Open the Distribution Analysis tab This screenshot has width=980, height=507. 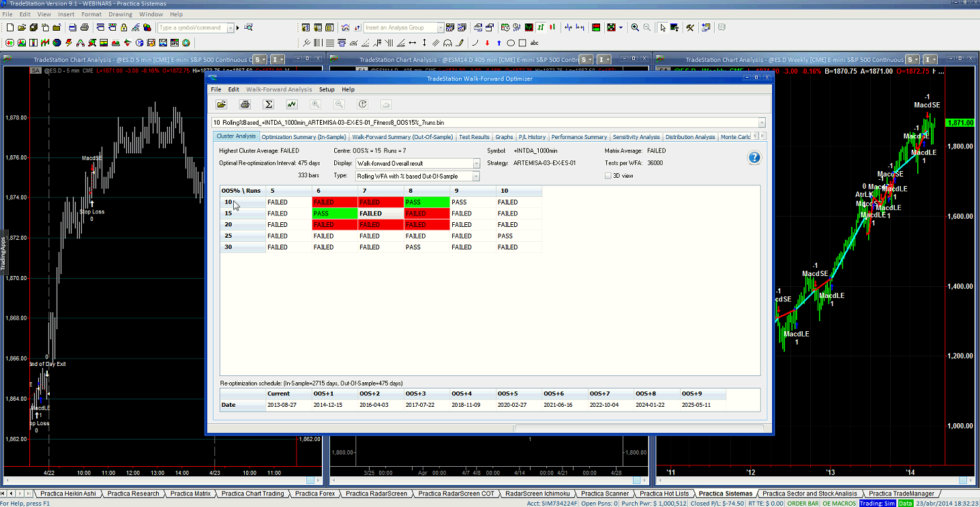pyautogui.click(x=690, y=137)
